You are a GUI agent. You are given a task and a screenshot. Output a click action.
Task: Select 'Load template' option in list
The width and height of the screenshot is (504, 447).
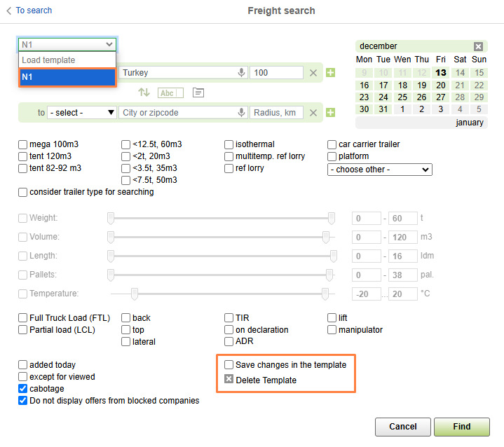point(67,60)
